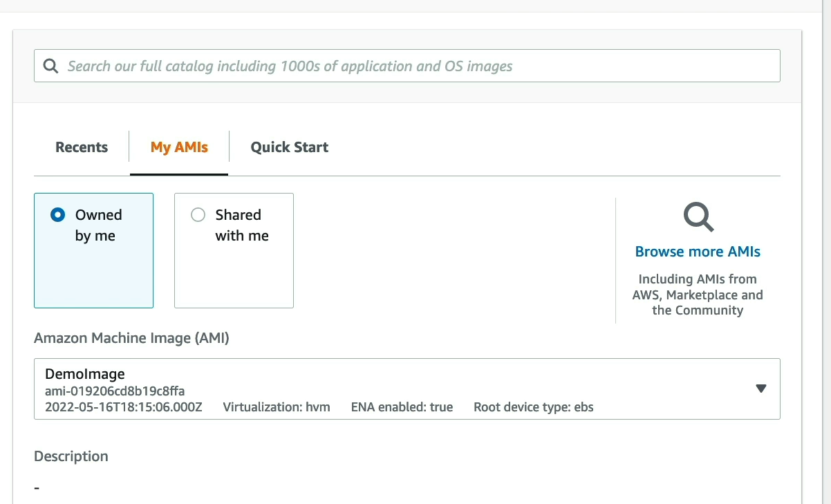The height and width of the screenshot is (504, 831).
Task: Click the "Owned by me" label text
Action: [x=98, y=225]
